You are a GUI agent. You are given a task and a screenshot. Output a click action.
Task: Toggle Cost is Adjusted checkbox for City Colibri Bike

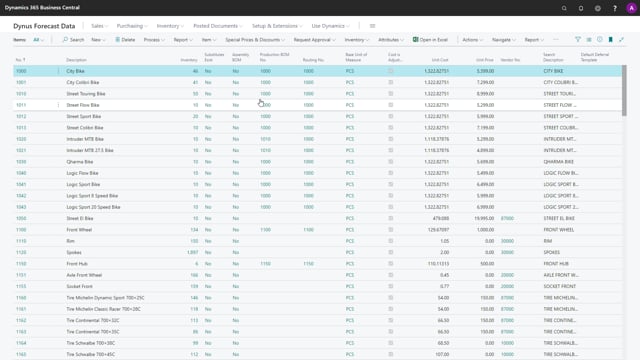point(391,82)
